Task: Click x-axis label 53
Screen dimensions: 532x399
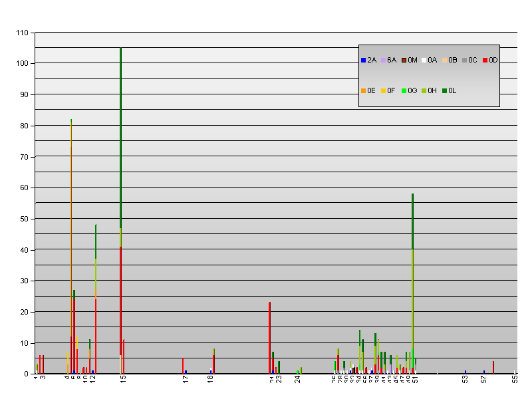Action: coord(465,379)
